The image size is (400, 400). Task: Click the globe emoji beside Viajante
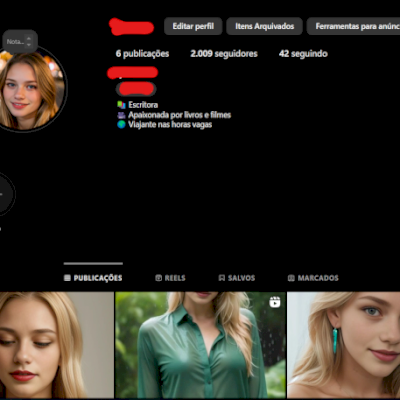click(x=121, y=125)
